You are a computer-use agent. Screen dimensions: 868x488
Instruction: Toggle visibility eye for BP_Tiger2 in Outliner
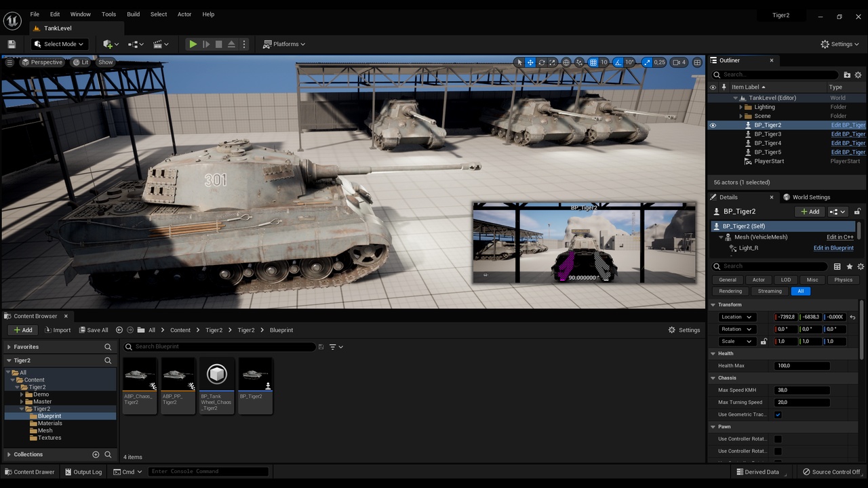pos(713,125)
